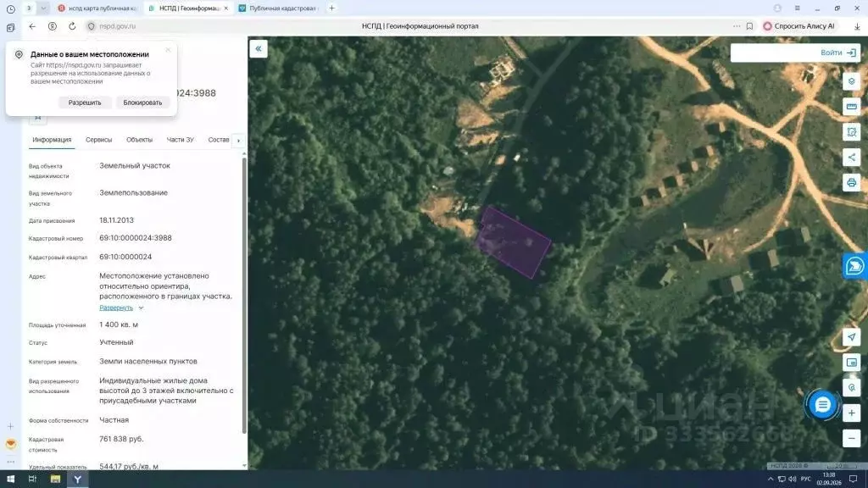Open the blue chat assistant bubble
The width and height of the screenshot is (868, 488).
pos(822,404)
